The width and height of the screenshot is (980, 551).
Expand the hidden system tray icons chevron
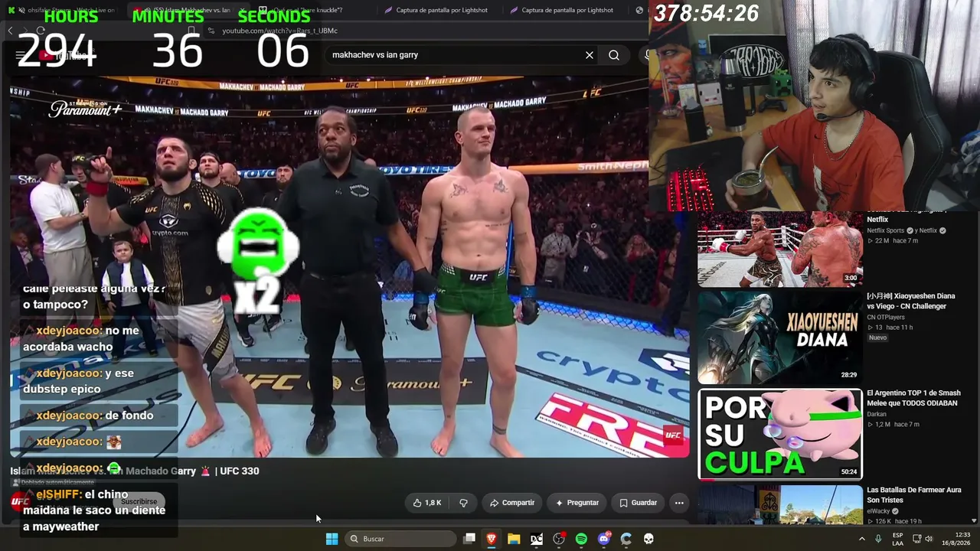(x=861, y=539)
